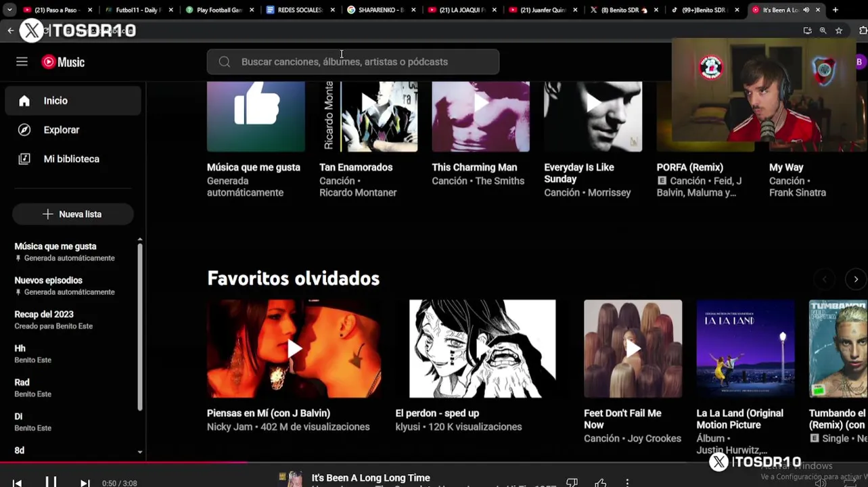The image size is (868, 487).
Task: Play Feet Don't Fail Me Now thumbnail
Action: (x=633, y=349)
